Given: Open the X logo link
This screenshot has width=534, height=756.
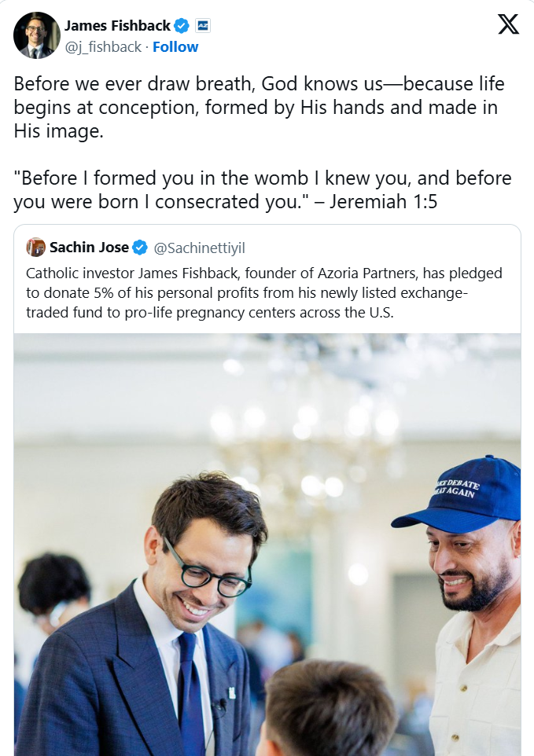Looking at the screenshot, I should pos(508,25).
